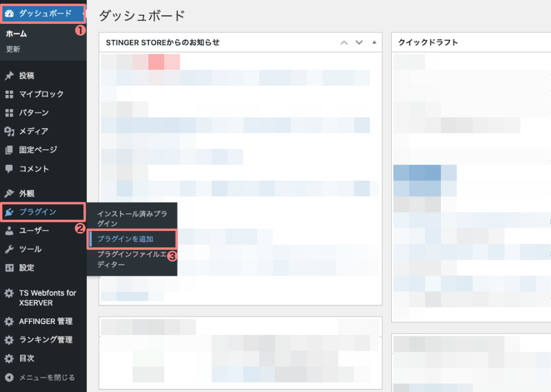Open the コメント menu
551x392 pixels.
[x=43, y=169]
